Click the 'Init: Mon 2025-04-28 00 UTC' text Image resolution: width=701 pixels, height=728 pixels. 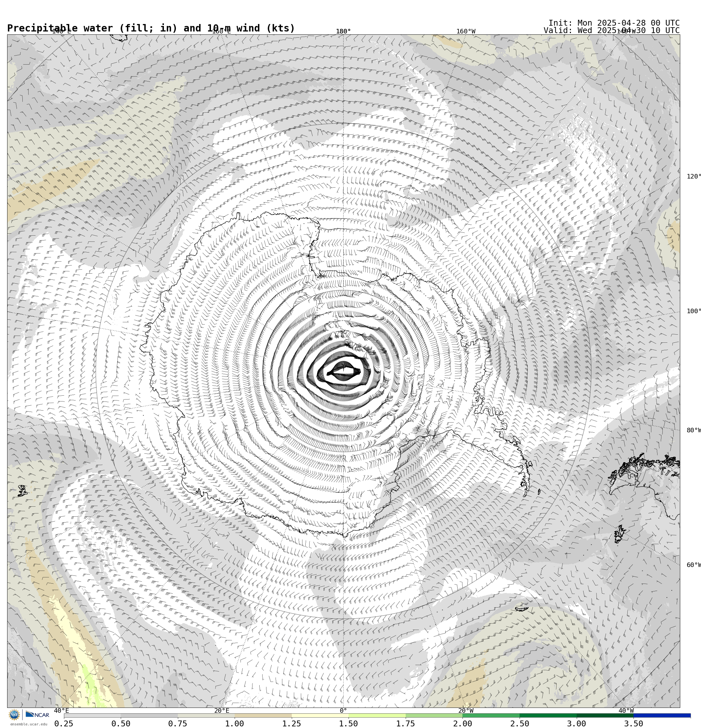[614, 23]
